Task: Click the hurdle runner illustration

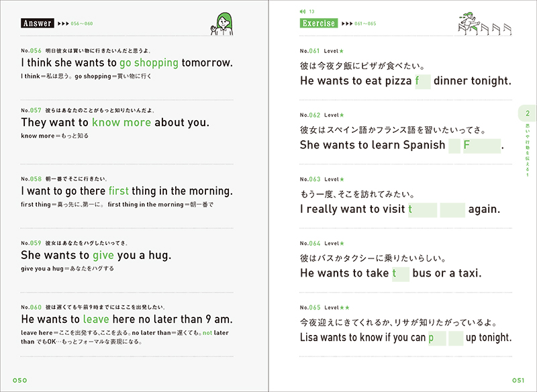Action: point(484,23)
